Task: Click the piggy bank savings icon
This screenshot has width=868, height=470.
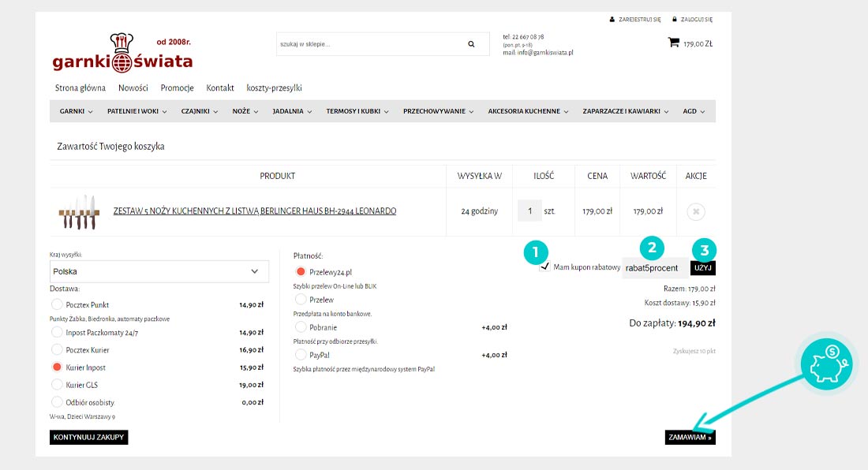Action: pos(826,364)
